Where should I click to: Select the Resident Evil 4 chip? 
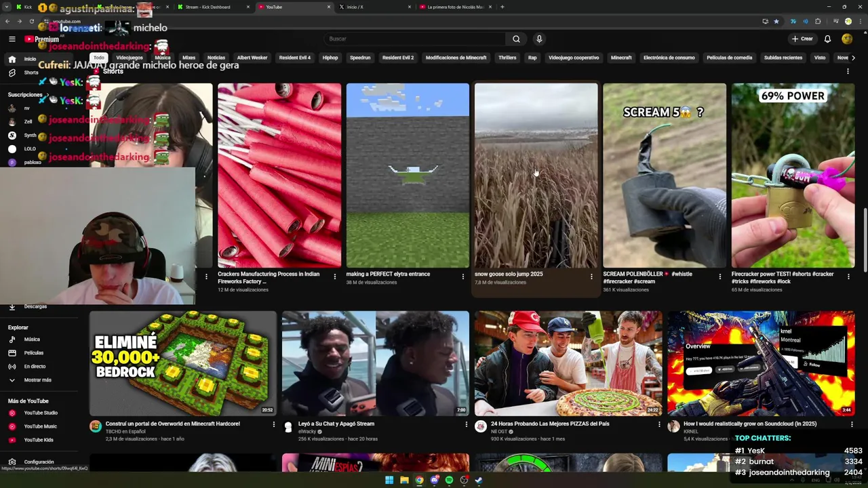point(295,58)
